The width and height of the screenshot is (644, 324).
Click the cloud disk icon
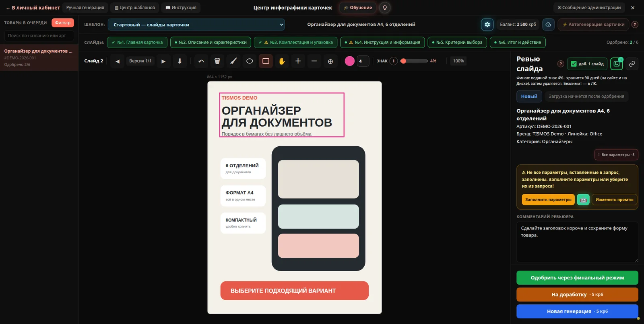pyautogui.click(x=548, y=25)
